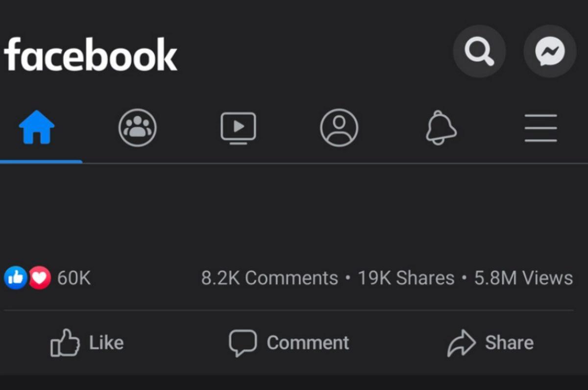Click the heart reaction icon
This screenshot has width=588, height=390.
[38, 277]
